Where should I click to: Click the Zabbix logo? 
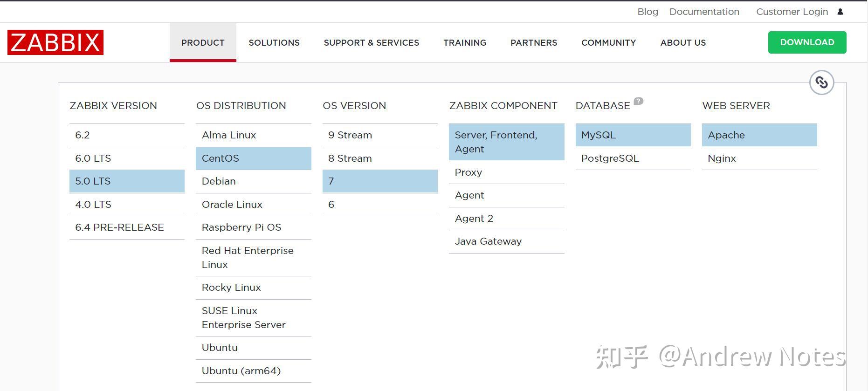point(55,42)
